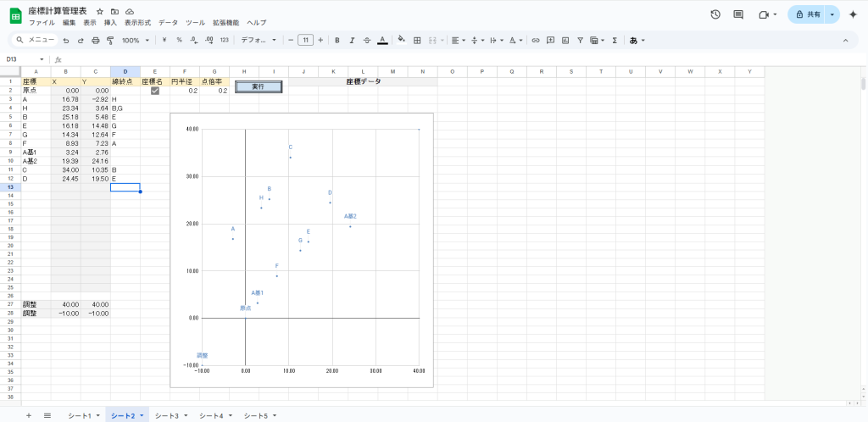Open the 100% zoom dropdown
Image resolution: width=868 pixels, height=422 pixels.
pos(135,40)
